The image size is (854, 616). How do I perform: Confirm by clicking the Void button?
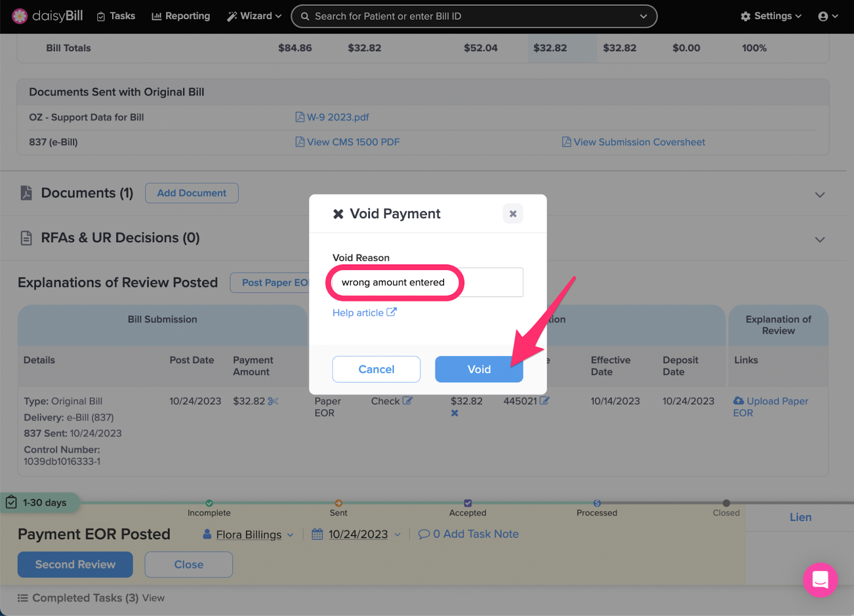pyautogui.click(x=478, y=369)
